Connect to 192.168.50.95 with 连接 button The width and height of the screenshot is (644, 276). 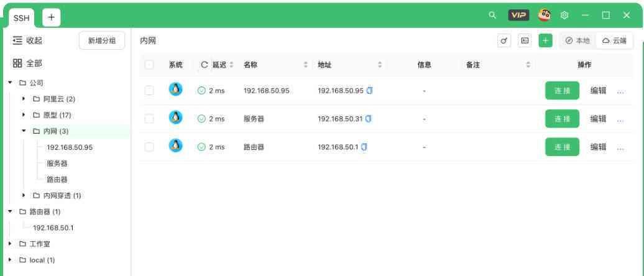point(563,91)
